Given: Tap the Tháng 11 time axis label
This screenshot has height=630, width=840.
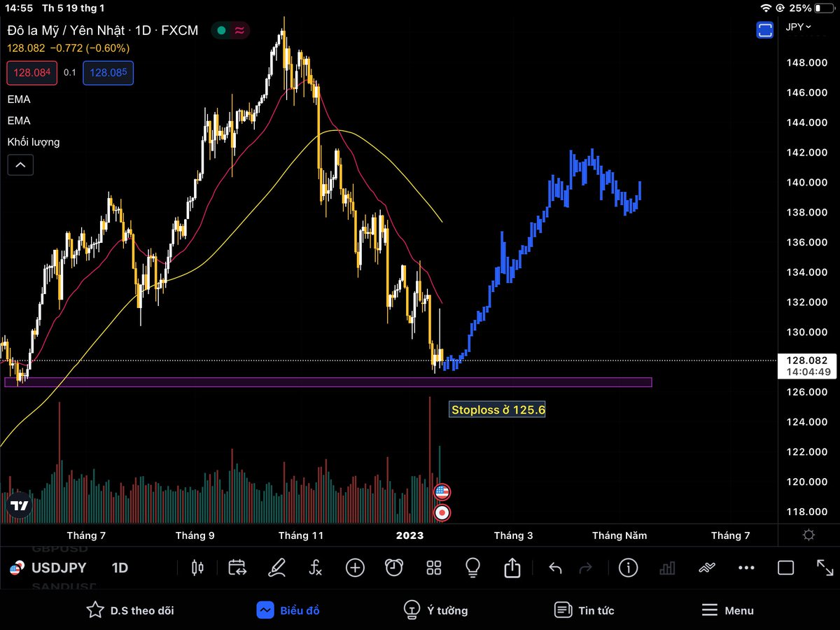Looking at the screenshot, I should 301,535.
